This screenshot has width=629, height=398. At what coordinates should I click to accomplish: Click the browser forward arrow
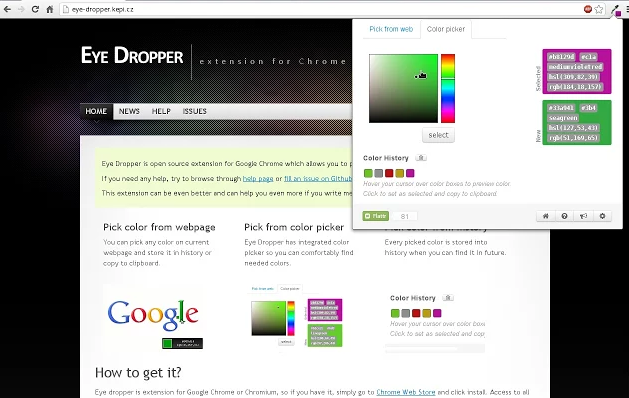pos(21,9)
